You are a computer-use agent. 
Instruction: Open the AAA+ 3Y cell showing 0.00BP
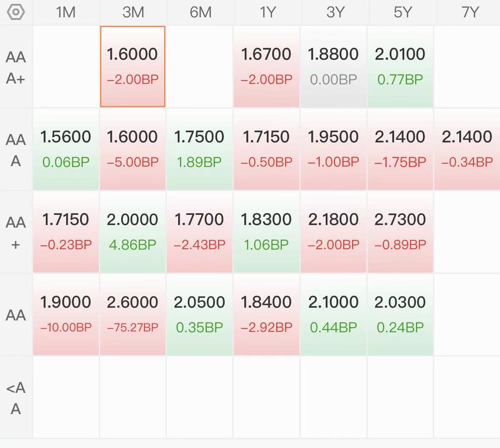[333, 67]
